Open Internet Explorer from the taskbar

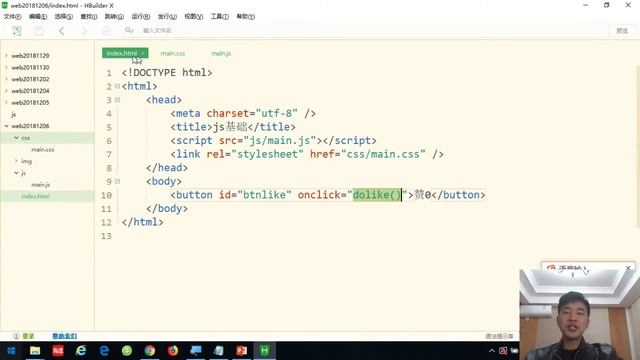81,351
